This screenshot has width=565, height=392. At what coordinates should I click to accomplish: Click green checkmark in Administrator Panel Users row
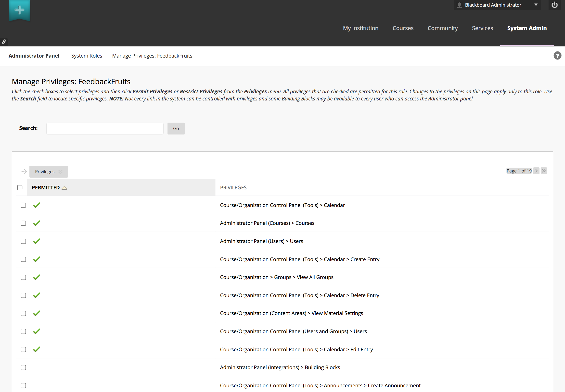[37, 241]
